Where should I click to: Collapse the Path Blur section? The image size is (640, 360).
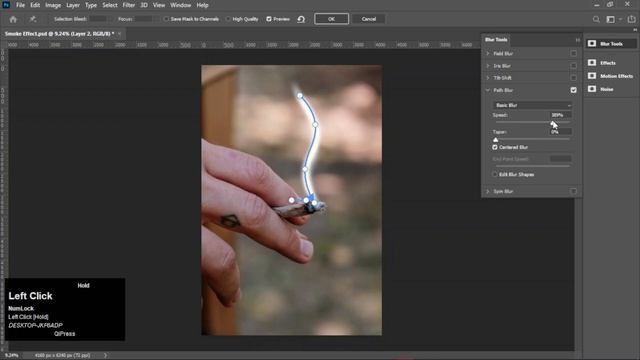point(488,90)
